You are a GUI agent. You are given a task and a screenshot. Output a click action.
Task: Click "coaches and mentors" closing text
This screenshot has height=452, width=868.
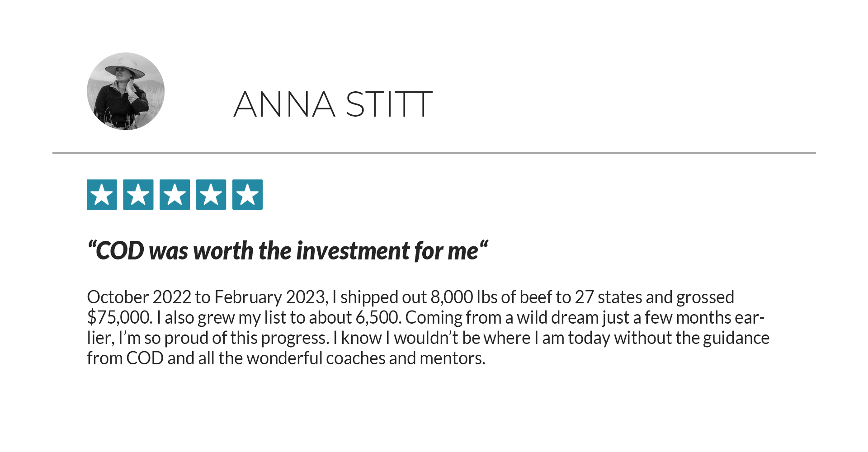click(406, 358)
